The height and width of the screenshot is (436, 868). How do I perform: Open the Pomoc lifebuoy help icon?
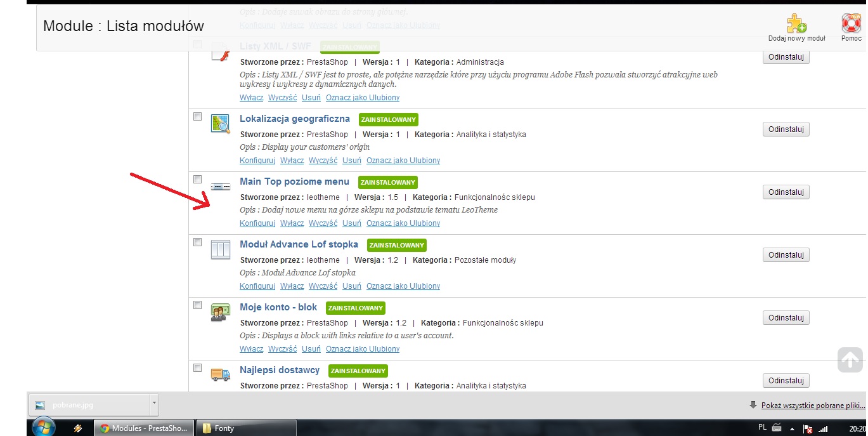click(851, 23)
